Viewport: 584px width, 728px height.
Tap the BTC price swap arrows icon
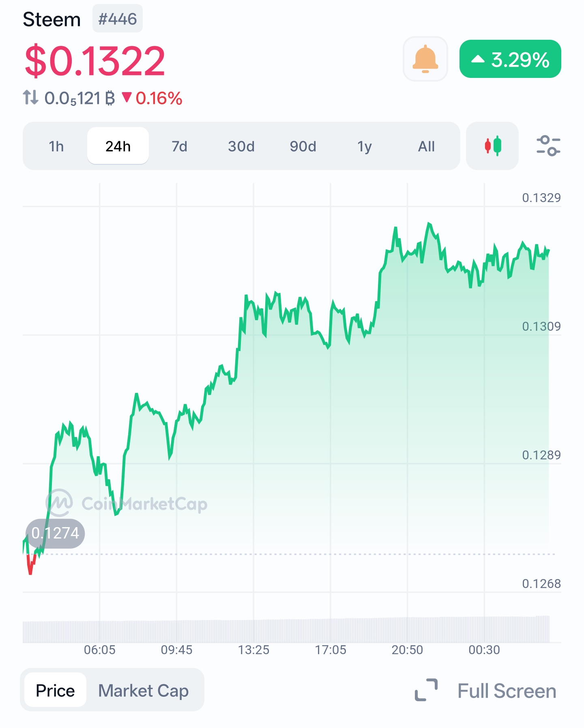click(30, 98)
